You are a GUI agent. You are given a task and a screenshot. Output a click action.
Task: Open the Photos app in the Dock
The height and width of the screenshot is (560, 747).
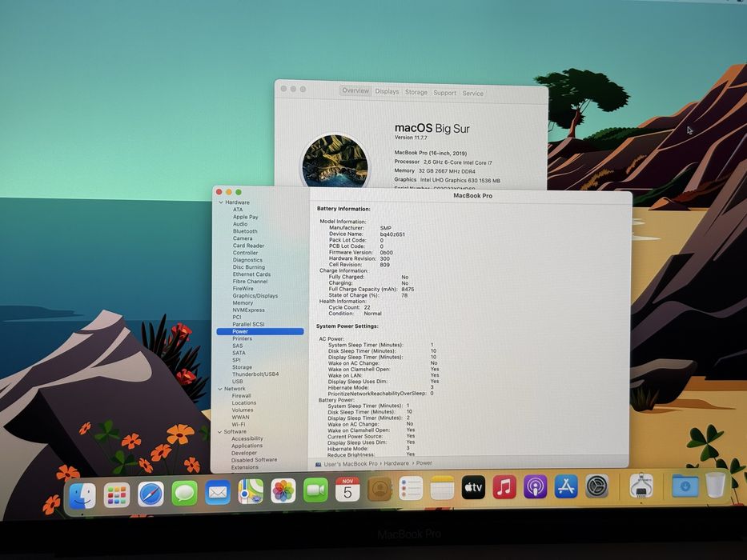point(283,491)
